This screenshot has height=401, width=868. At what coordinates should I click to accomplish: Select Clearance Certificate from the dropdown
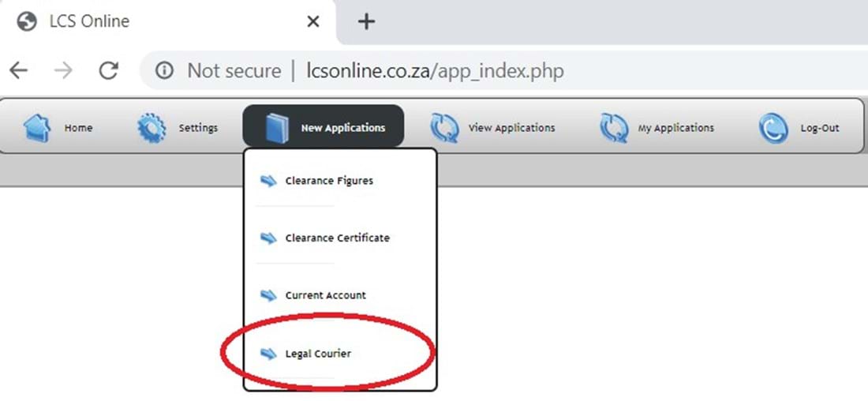click(337, 238)
